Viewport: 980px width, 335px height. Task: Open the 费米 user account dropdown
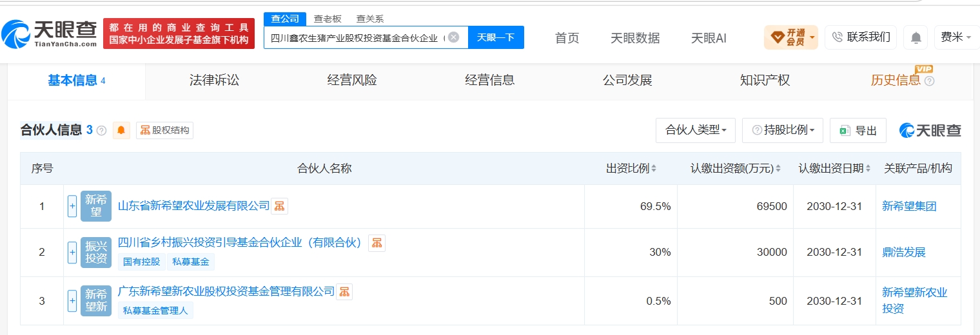pos(956,37)
